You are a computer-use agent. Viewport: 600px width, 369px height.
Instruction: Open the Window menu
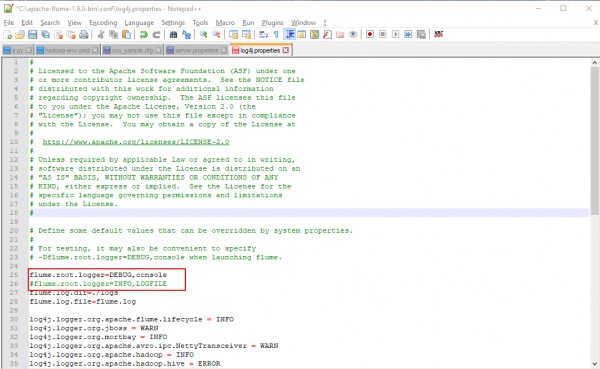point(303,23)
